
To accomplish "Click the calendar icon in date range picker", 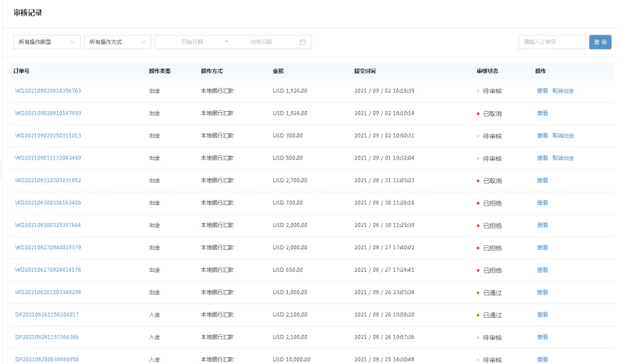I will pos(302,42).
